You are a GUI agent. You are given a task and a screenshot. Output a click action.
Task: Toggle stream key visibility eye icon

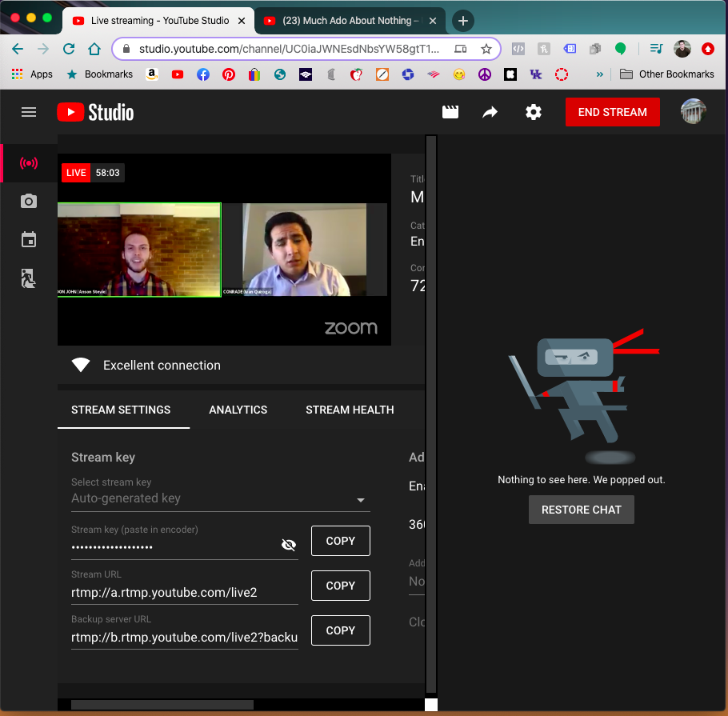pos(289,545)
